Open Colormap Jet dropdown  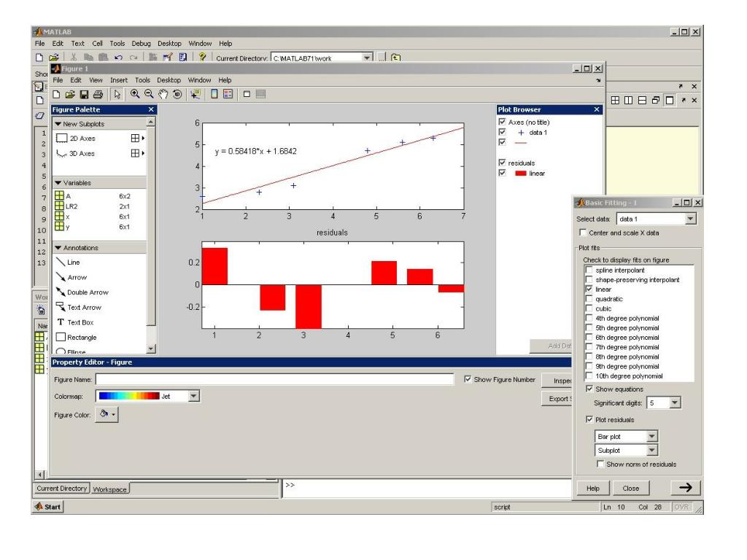[x=193, y=396]
